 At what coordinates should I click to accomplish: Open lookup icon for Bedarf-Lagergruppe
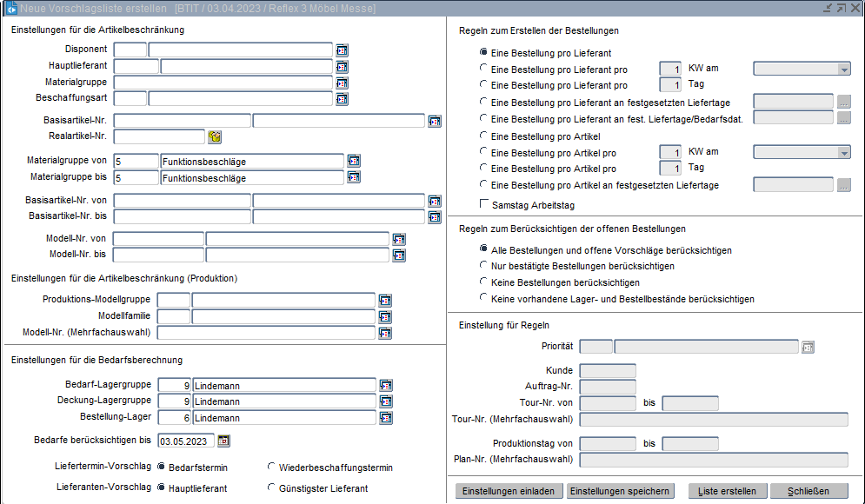click(386, 385)
